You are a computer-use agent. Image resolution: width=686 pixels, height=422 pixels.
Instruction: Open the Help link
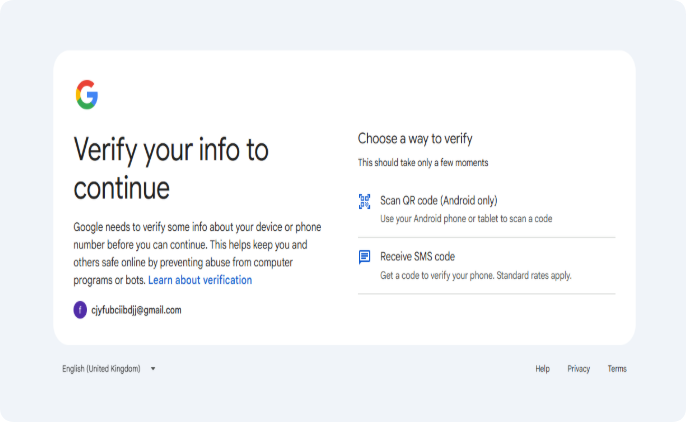point(542,369)
